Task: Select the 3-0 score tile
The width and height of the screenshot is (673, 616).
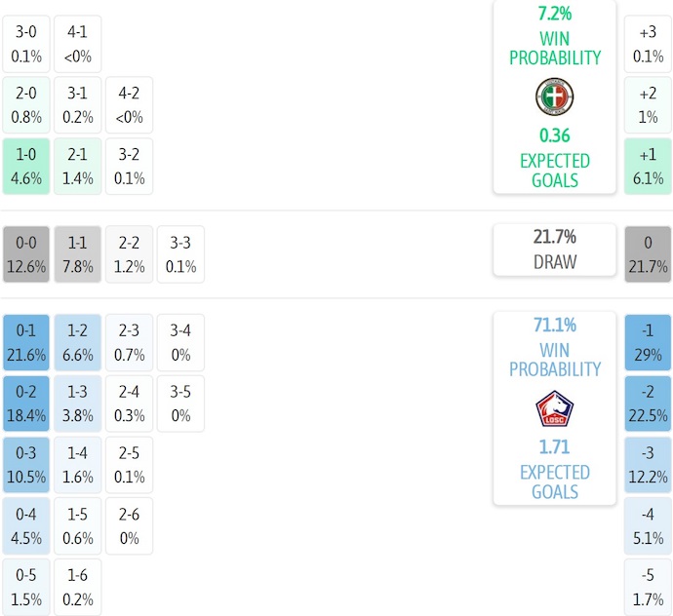Action: click(x=26, y=44)
